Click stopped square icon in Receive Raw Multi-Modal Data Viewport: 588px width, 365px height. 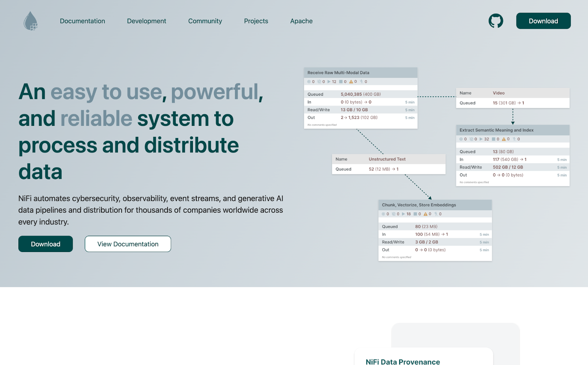pos(341,82)
